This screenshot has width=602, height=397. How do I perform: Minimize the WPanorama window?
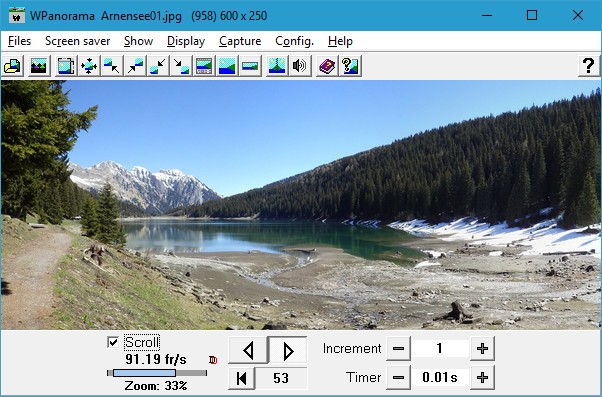click(487, 15)
